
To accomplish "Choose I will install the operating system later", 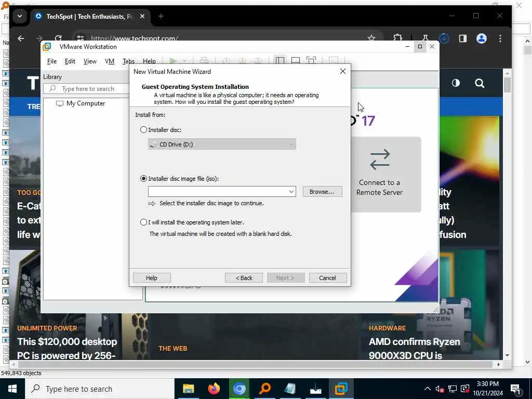I will (x=143, y=222).
